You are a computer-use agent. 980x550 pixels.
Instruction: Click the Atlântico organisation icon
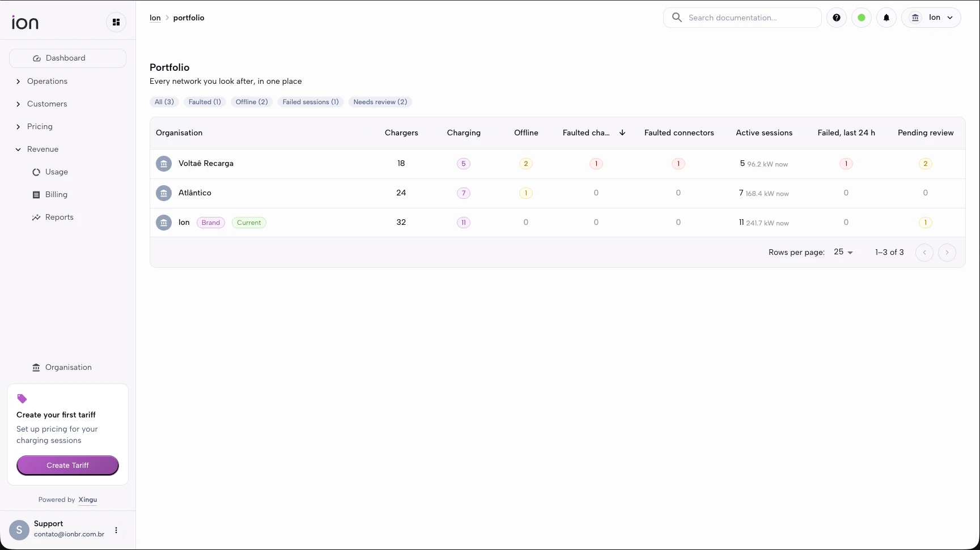pos(164,193)
